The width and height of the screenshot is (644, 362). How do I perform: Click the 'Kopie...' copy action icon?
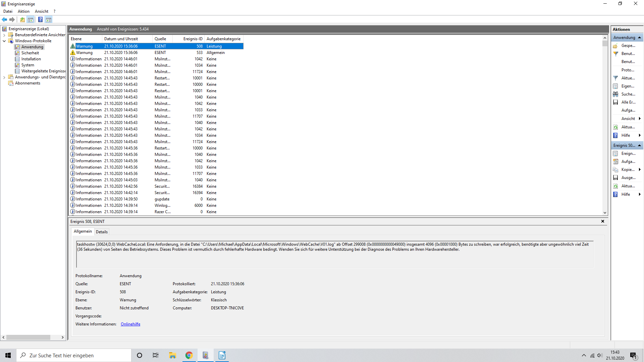(x=615, y=170)
